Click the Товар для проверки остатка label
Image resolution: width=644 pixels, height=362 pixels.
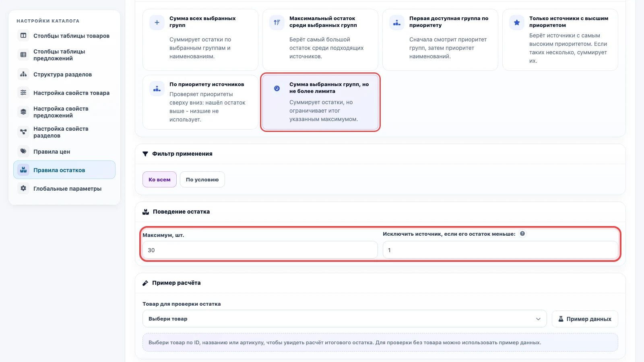click(182, 304)
